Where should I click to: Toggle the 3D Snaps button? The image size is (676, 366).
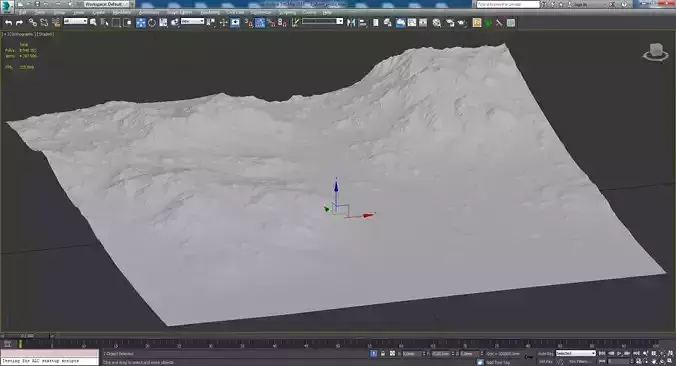[249, 22]
